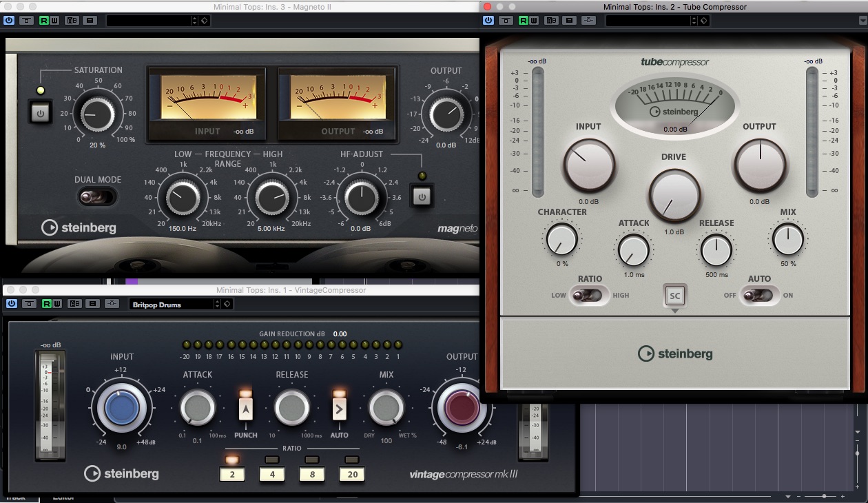This screenshot has height=503, width=868.
Task: Click the Magneto Saturation knob
Action: click(97, 114)
